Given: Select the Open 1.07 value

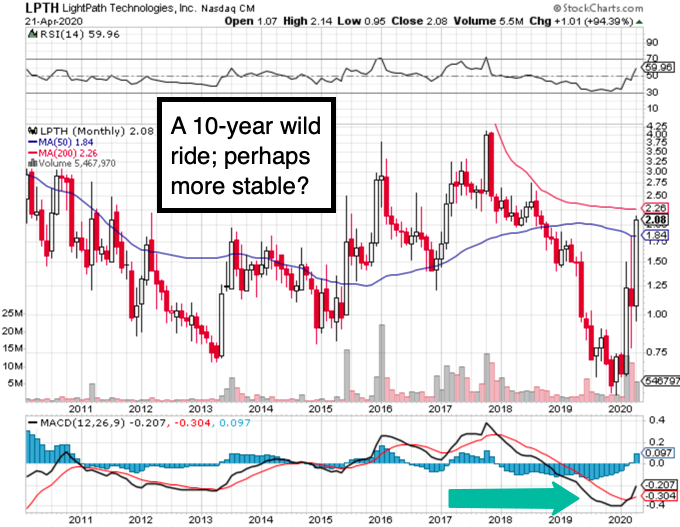Looking at the screenshot, I should tap(251, 21).
